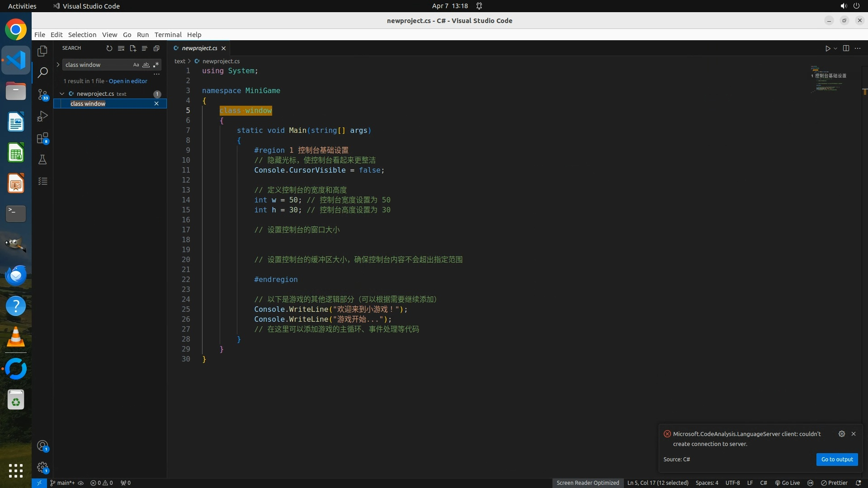Screen dimensions: 868x488
Task: Click the Refresh search results icon
Action: click(109, 48)
